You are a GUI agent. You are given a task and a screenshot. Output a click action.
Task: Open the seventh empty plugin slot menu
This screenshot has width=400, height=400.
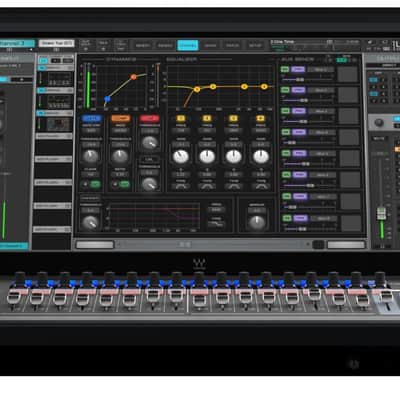pos(53,206)
